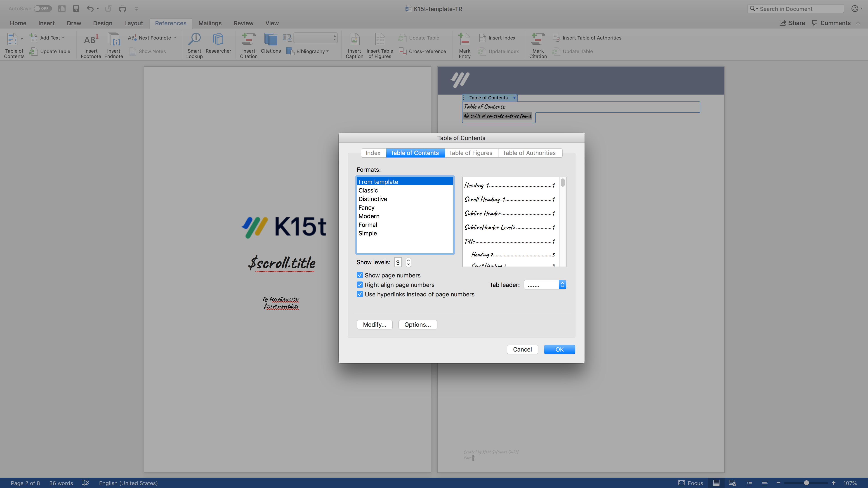
Task: Select the Distinctive format in list
Action: pyautogui.click(x=373, y=199)
